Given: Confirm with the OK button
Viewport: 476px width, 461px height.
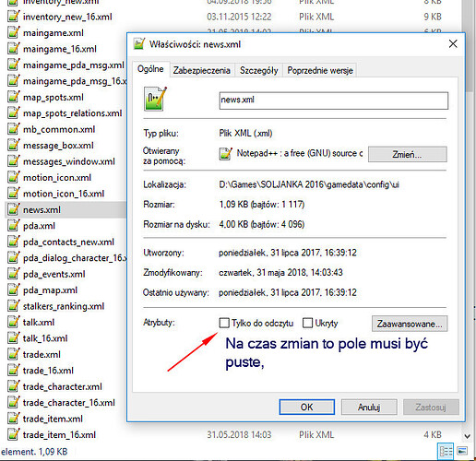Looking at the screenshot, I should tap(307, 407).
